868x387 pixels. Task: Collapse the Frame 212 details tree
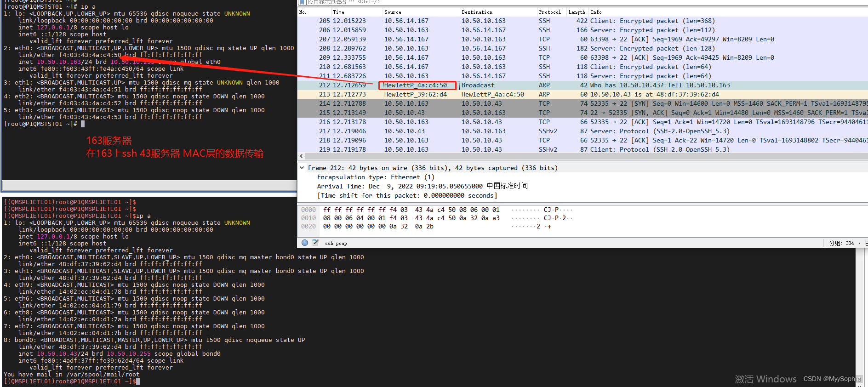(302, 168)
